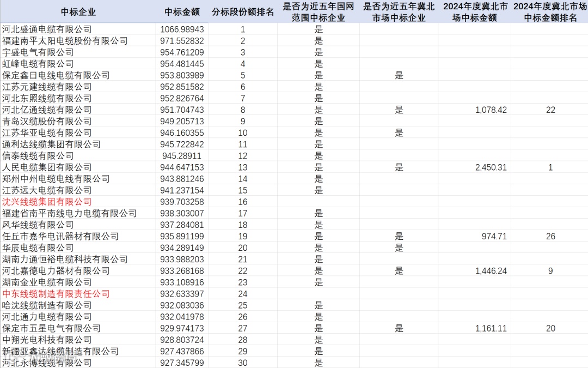The width and height of the screenshot is (588, 368).
Task: Click 冀北市场 是 cell in 江苏华亚 row
Action: pos(399,132)
